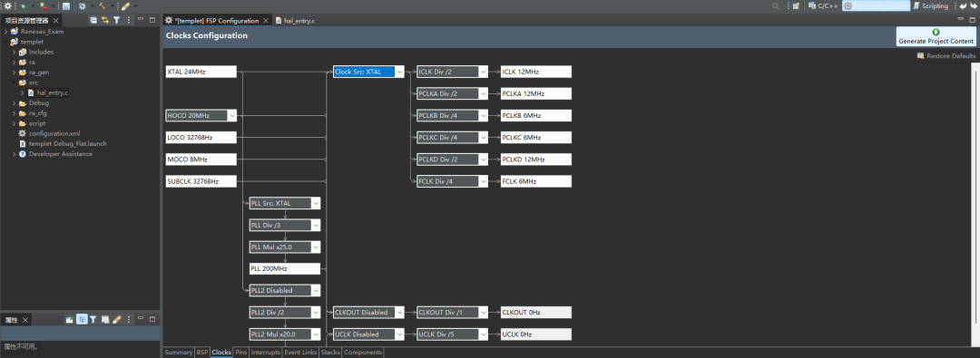The width and height of the screenshot is (980, 358).
Task: Open the UCLK Div /5 dropdown
Action: (x=483, y=334)
